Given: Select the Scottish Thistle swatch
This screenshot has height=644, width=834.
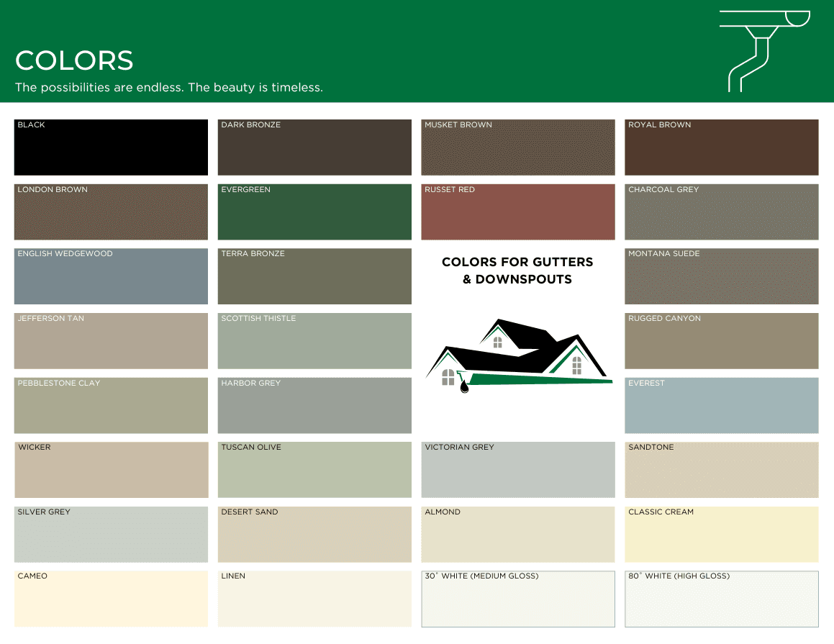Looking at the screenshot, I should click(314, 340).
